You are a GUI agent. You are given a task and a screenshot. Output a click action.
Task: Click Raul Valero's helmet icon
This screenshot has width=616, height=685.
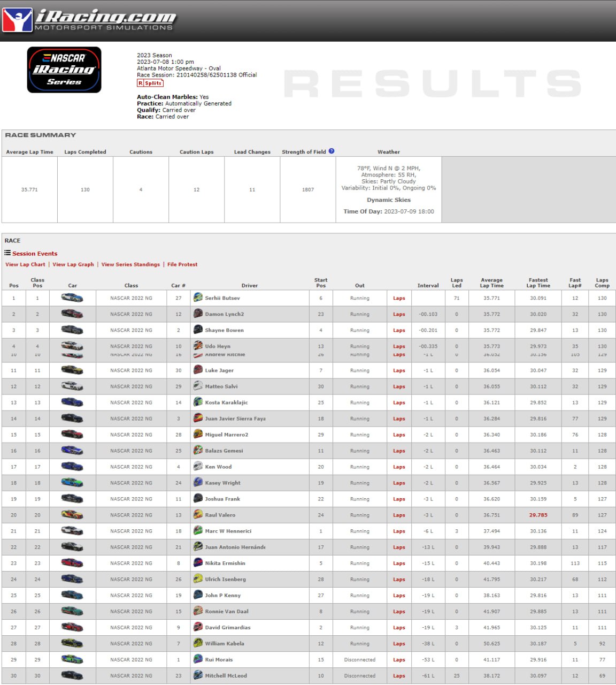pyautogui.click(x=198, y=515)
